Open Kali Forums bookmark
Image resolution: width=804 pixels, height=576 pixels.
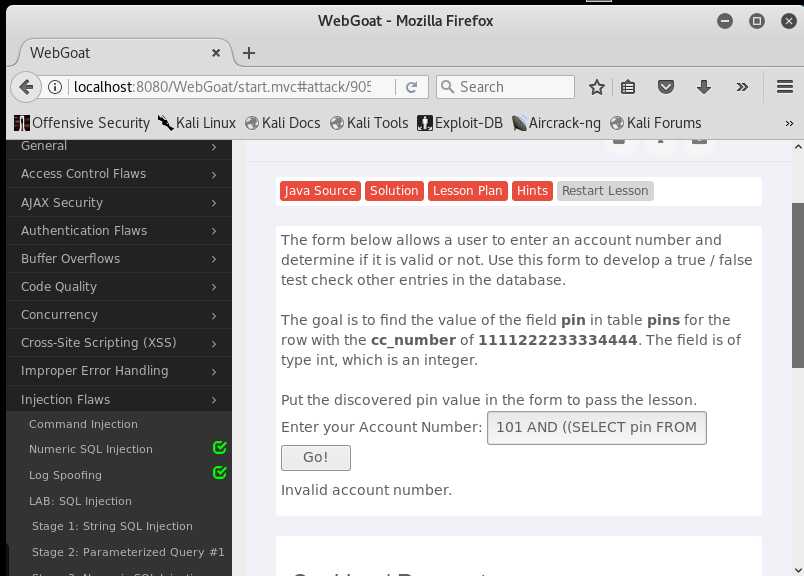(x=655, y=123)
